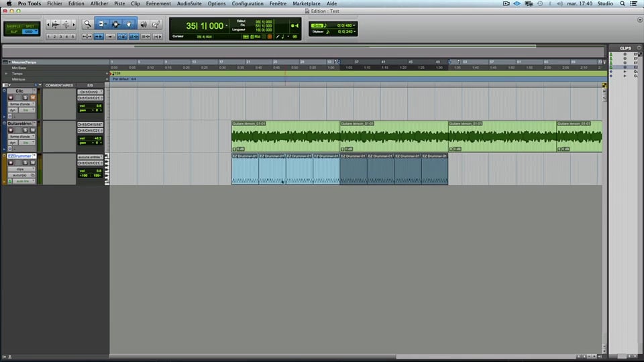644x362 pixels.
Task: Mute the Guitaretémn track
Action: click(x=32, y=130)
